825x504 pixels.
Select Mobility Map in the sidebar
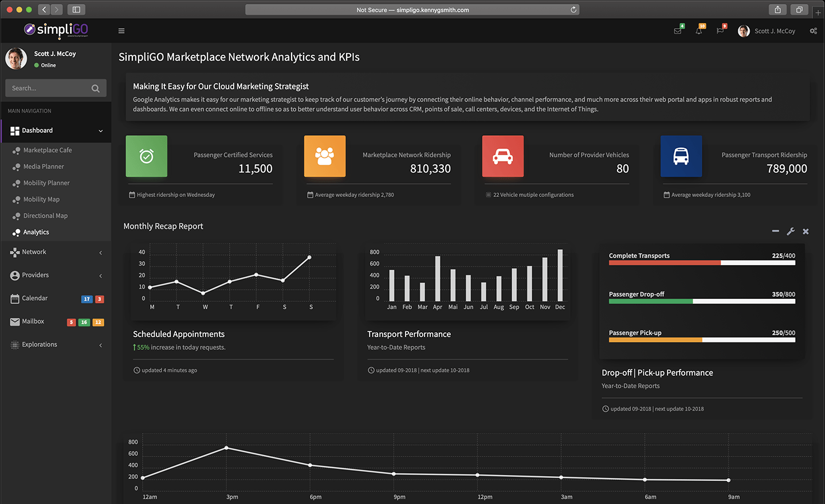click(x=41, y=199)
